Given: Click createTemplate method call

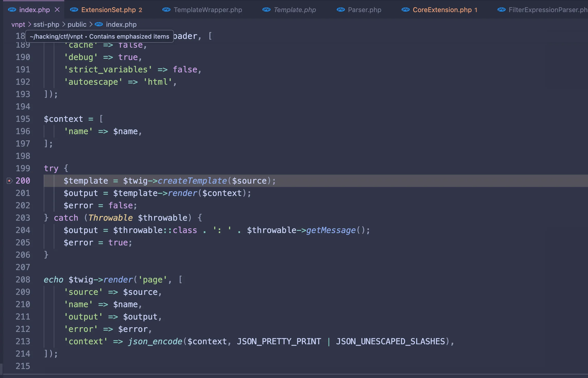Looking at the screenshot, I should [192, 181].
